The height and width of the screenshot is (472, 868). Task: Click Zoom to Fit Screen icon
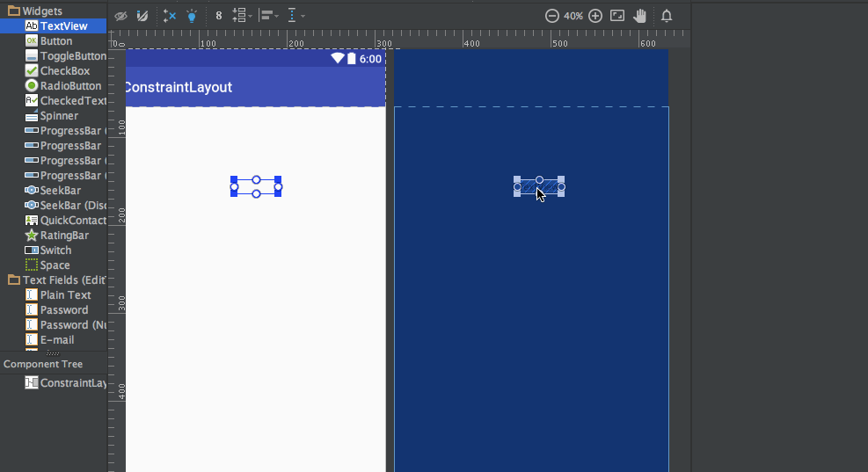point(617,16)
